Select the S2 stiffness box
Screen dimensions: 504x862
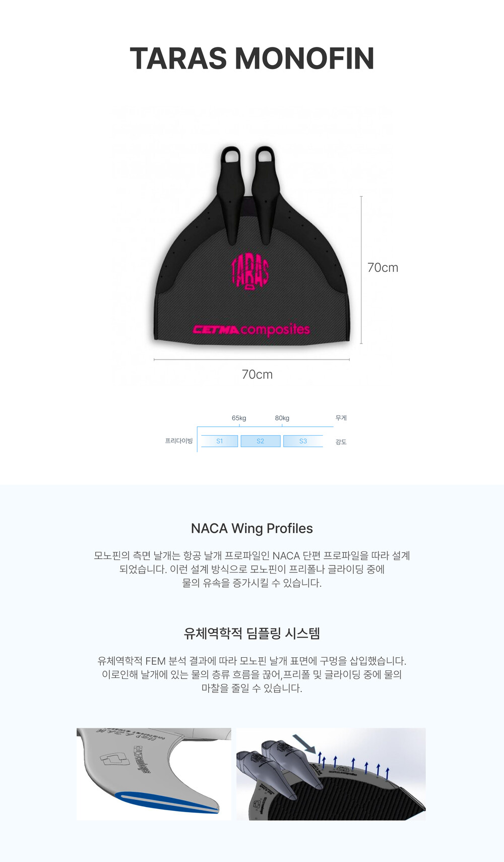point(261,441)
